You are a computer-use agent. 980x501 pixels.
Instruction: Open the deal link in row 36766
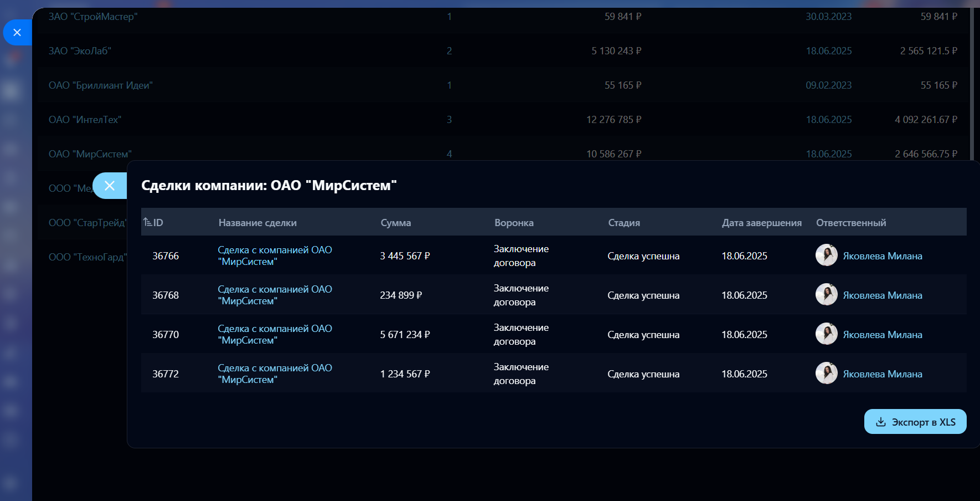tap(275, 255)
